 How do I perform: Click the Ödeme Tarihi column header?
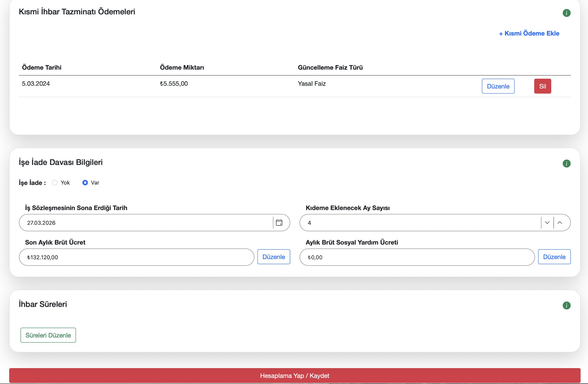[42, 67]
